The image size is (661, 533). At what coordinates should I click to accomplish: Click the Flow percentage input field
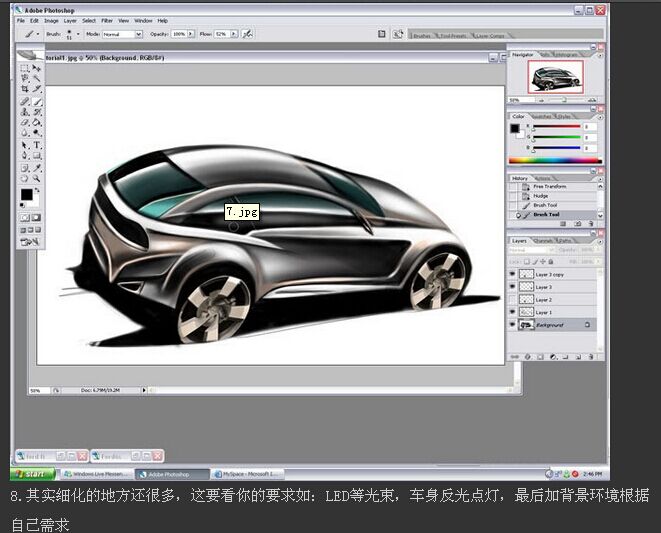tap(222, 34)
